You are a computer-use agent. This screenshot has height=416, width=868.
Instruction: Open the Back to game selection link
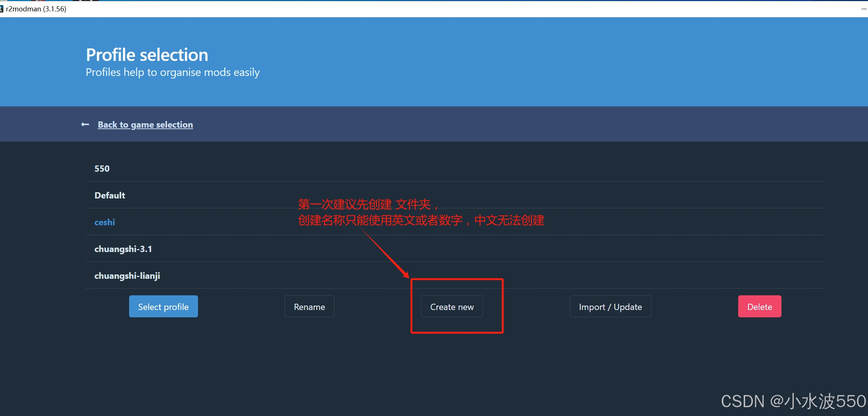click(x=145, y=125)
